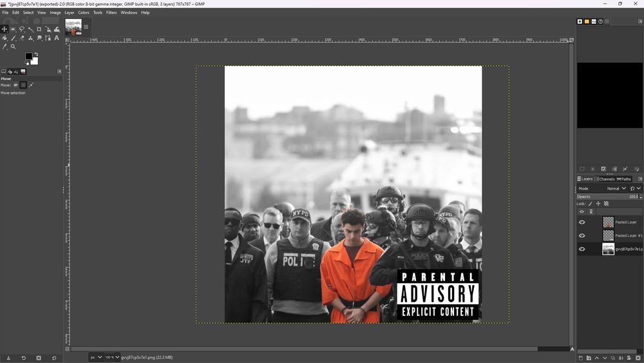Select the Smudge tool
Viewport: 644px width, 363px height.
[39, 38]
